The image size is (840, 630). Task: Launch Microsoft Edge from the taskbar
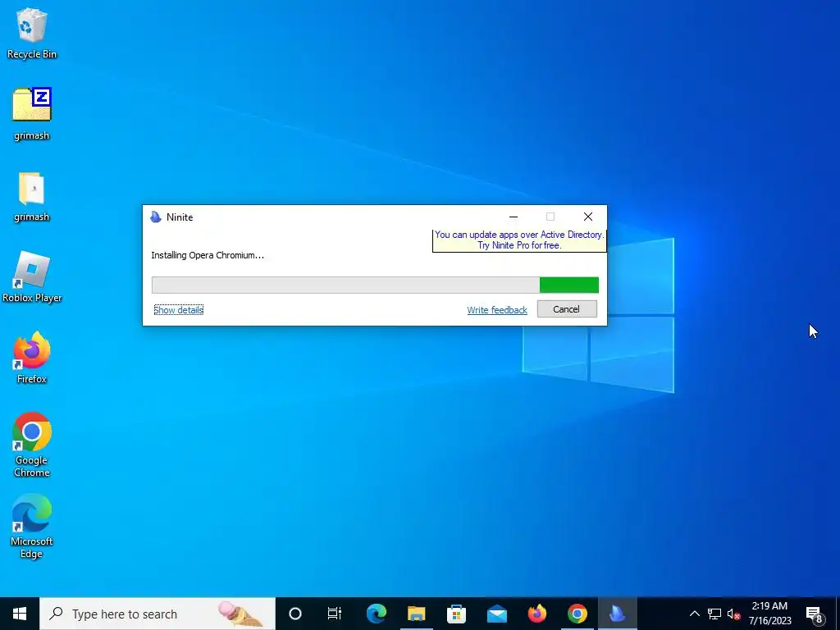pyautogui.click(x=377, y=614)
